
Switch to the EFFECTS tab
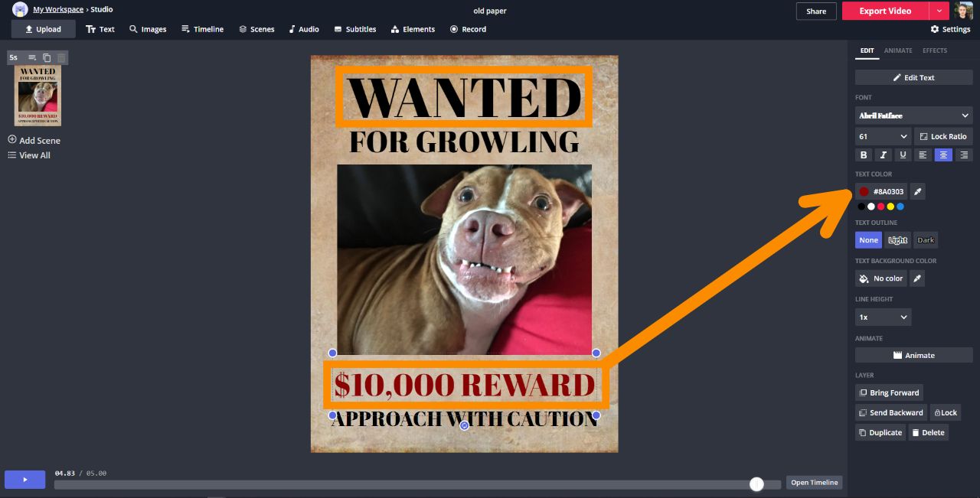pyautogui.click(x=935, y=50)
